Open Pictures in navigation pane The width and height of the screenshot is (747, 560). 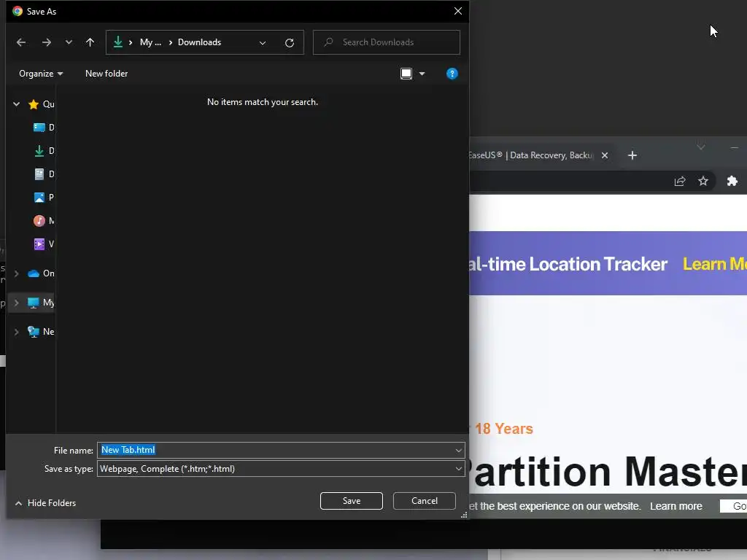[x=44, y=197]
